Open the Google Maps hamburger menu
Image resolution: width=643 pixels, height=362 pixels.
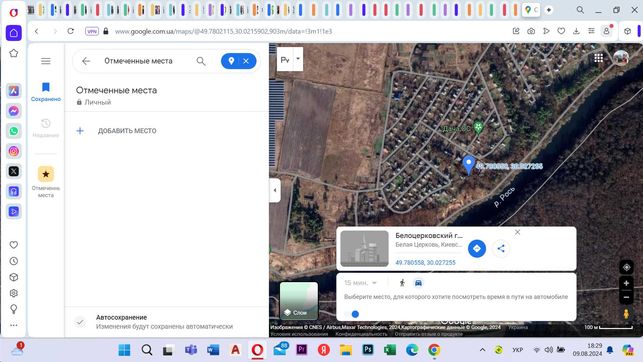tap(46, 61)
